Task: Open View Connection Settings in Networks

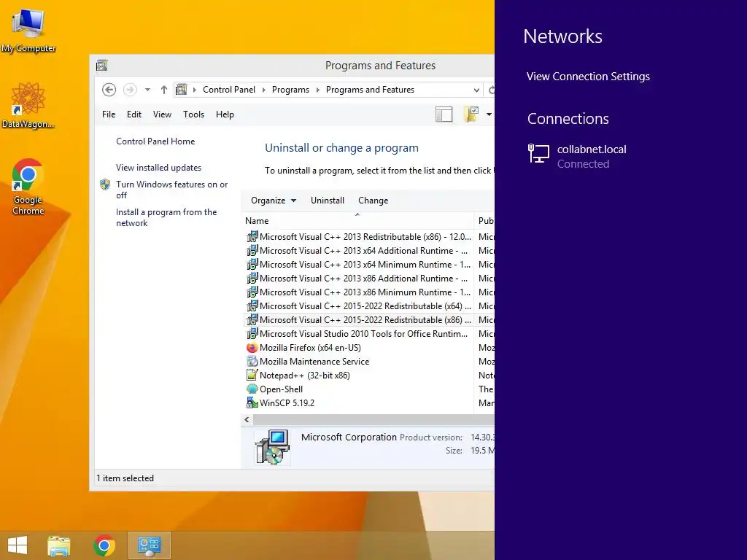Action: 588,76
